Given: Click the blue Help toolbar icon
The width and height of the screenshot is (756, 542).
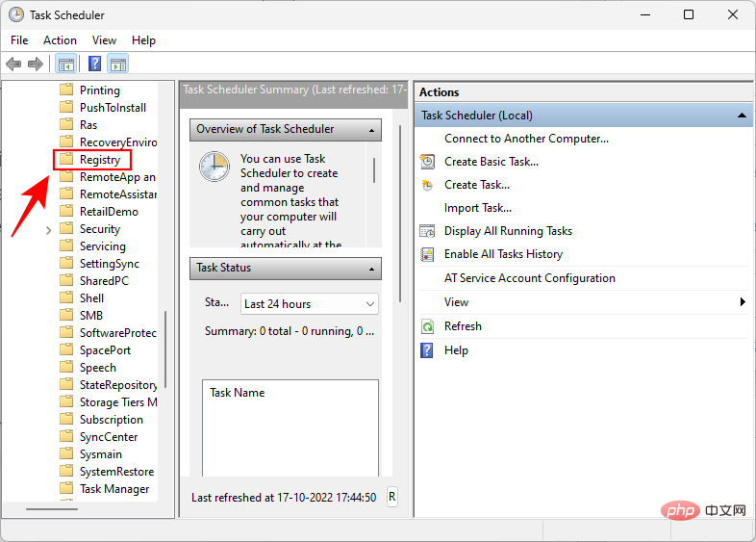Looking at the screenshot, I should [x=95, y=64].
